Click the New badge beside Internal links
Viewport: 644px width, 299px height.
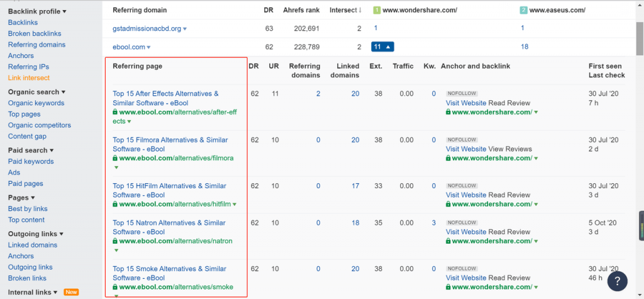[x=71, y=293]
